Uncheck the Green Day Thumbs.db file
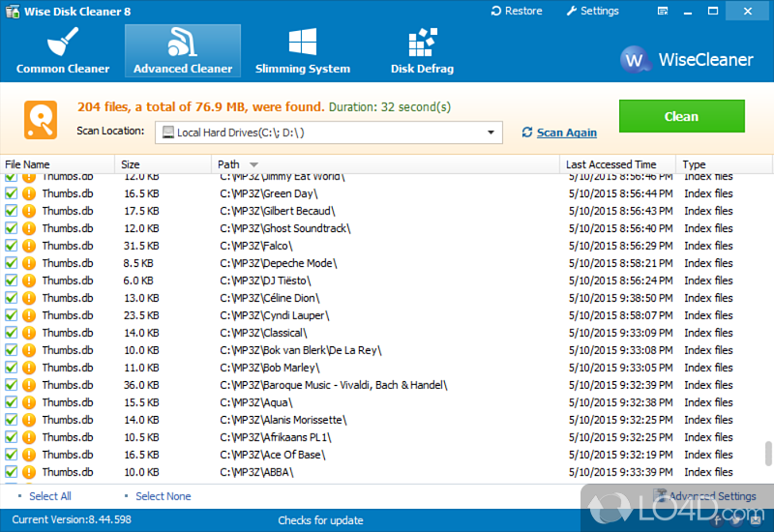 (12, 193)
